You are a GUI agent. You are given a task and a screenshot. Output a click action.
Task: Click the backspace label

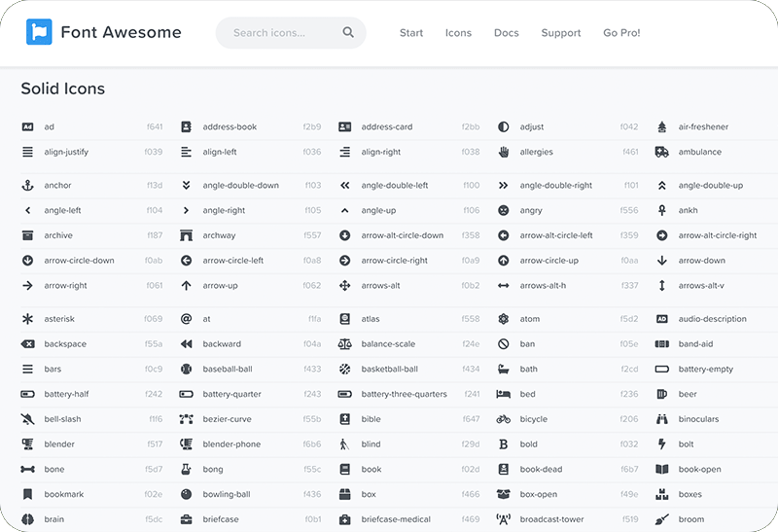pos(65,344)
